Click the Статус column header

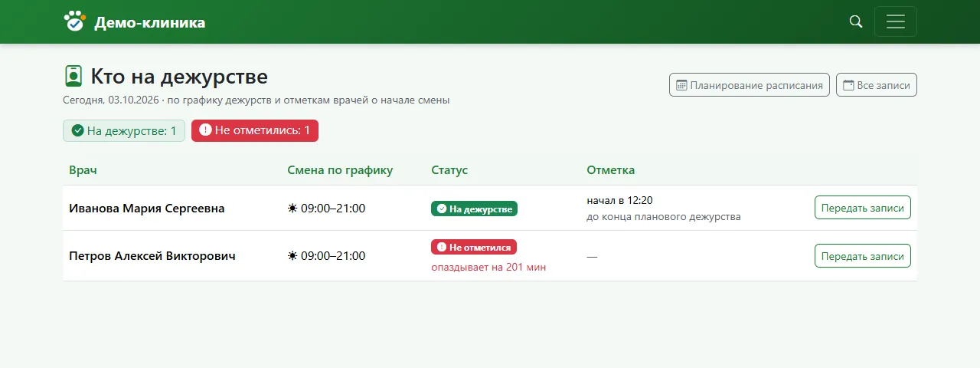tap(449, 170)
